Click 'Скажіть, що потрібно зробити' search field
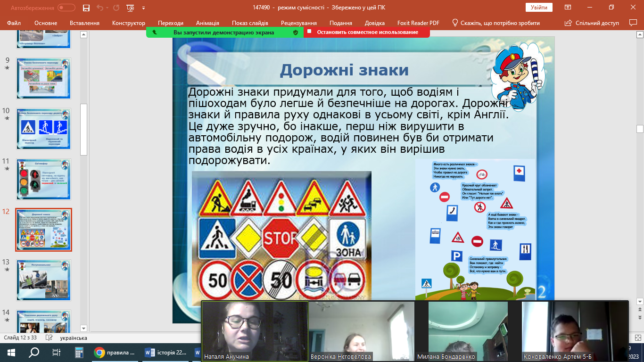 tap(500, 23)
